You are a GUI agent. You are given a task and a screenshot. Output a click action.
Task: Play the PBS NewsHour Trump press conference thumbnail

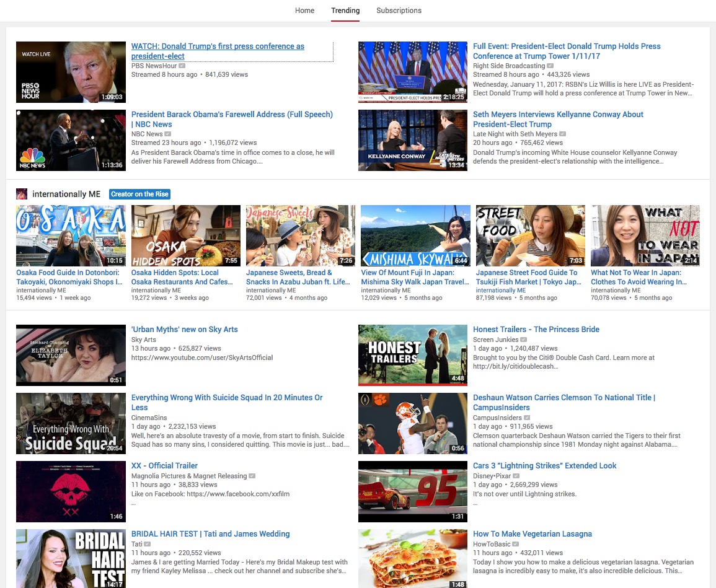tap(71, 72)
